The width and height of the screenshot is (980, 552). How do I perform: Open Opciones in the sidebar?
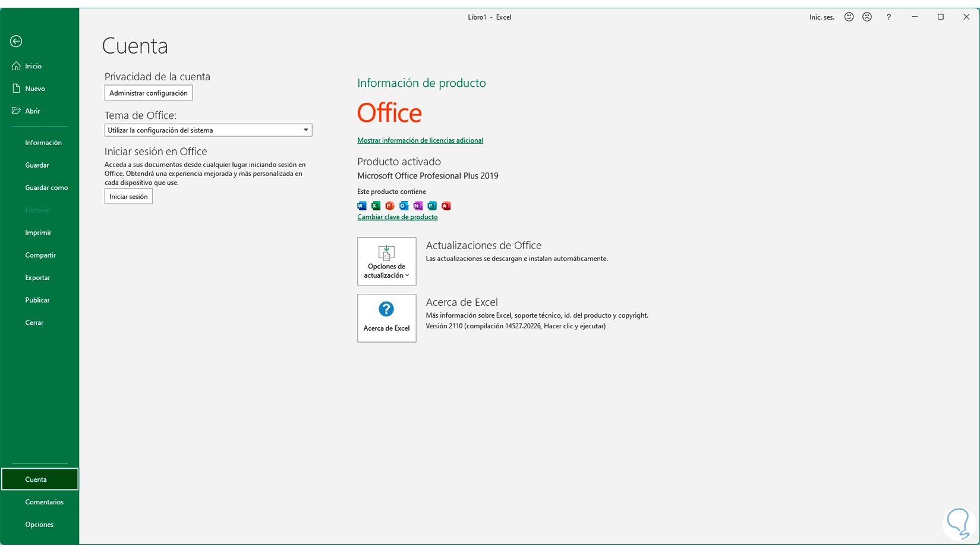coord(39,525)
